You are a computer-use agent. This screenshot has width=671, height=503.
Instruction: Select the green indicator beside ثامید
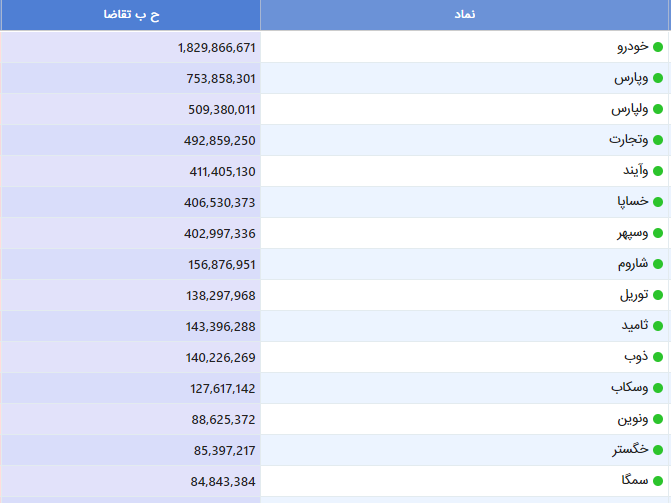[657, 326]
